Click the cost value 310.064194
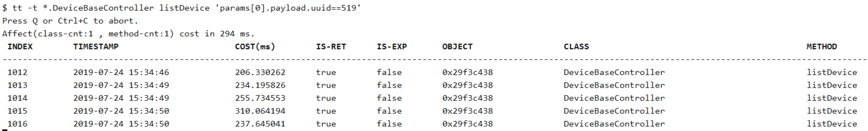This screenshot has height=131, width=868. (x=260, y=111)
